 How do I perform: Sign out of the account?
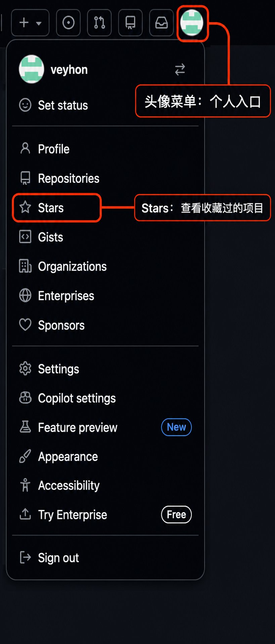[x=105, y=558]
